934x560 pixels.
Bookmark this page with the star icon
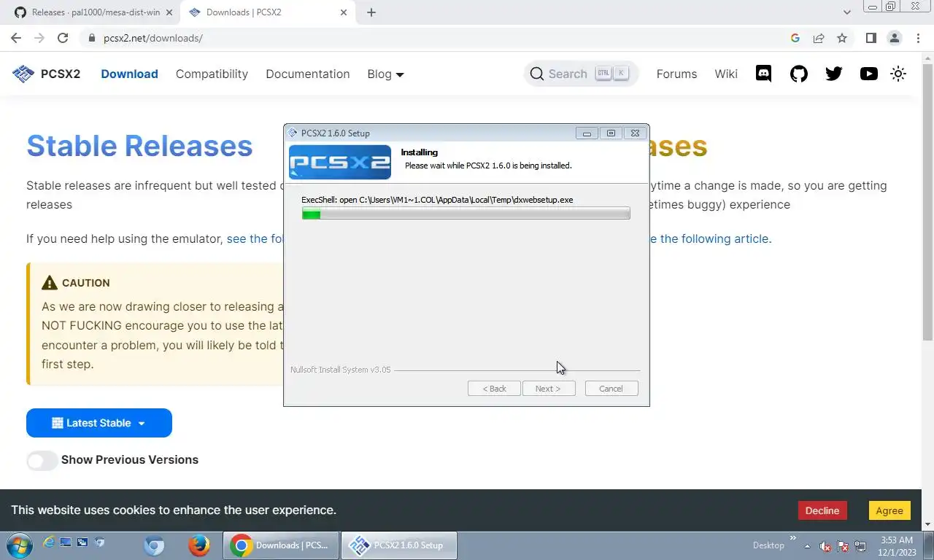click(x=842, y=38)
